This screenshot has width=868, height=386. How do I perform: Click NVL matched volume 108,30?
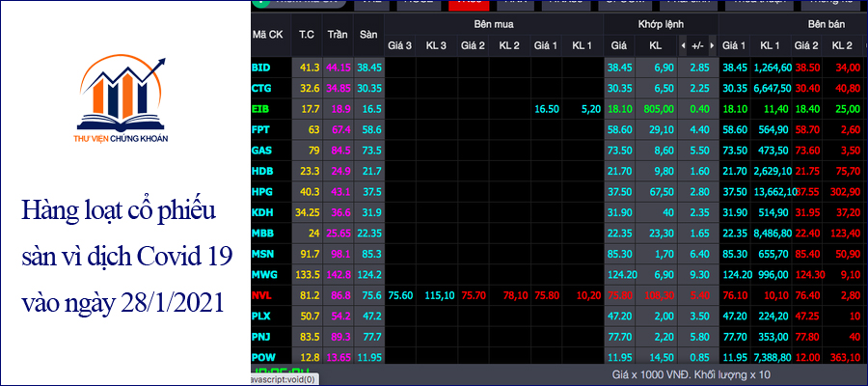658,295
